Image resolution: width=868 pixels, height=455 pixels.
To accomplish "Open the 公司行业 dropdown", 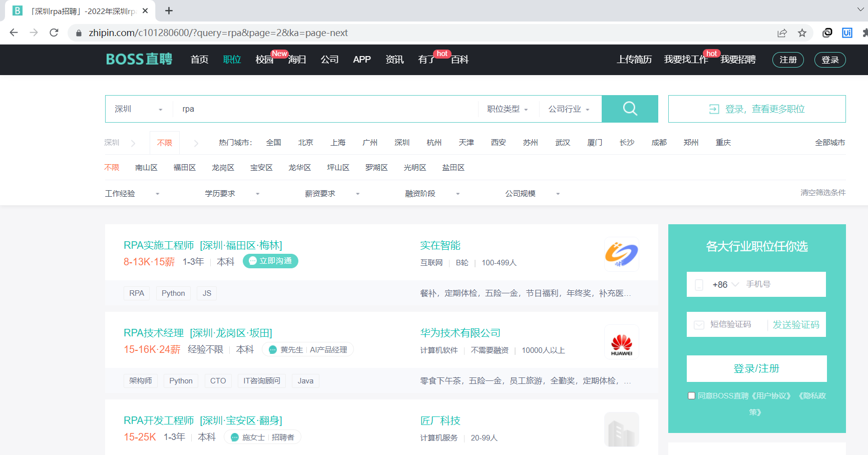I will point(569,109).
